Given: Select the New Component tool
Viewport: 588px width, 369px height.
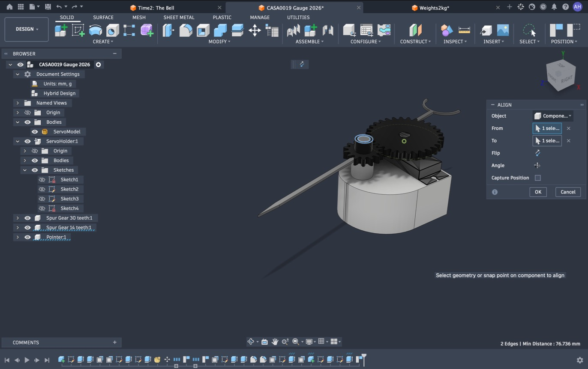Looking at the screenshot, I should click(61, 30).
